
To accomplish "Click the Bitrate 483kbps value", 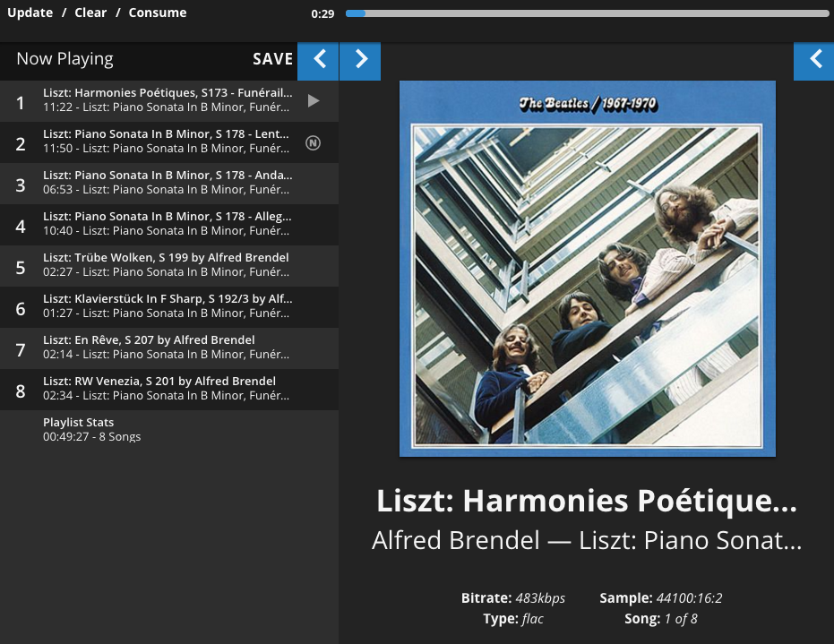I will tap(540, 598).
